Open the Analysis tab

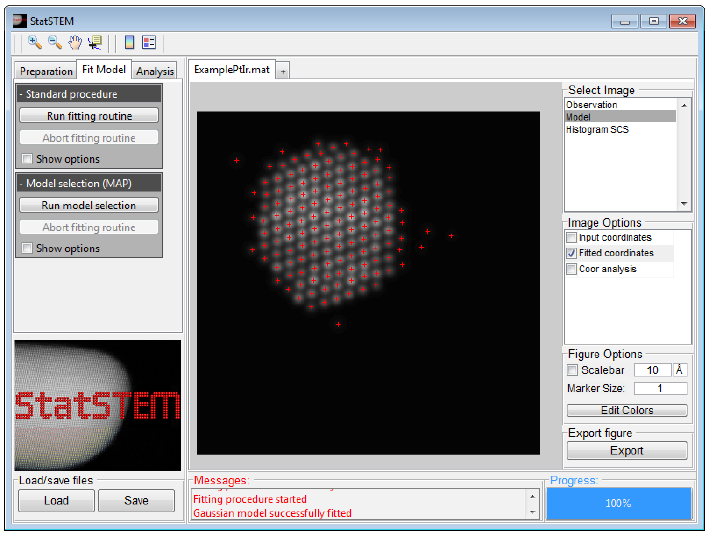(x=155, y=71)
